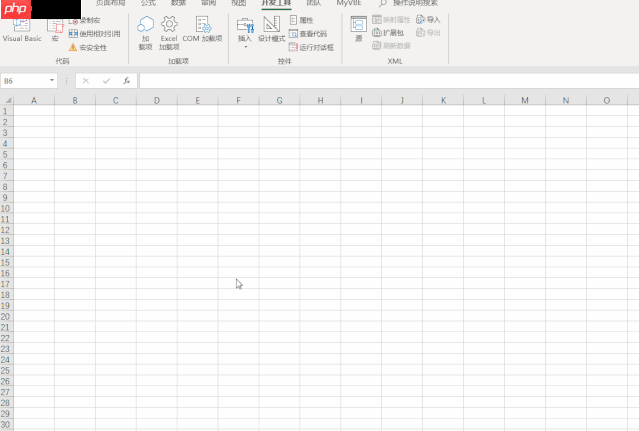This screenshot has height=431, width=639.
Task: Click the Tell Me search (操作说明搜索)
Action: pos(408,3)
